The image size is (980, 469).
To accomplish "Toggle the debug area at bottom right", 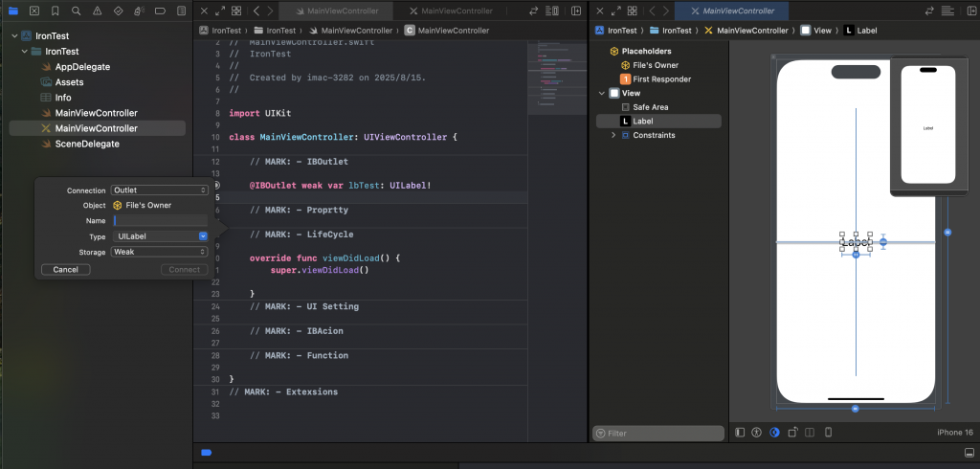I will (969, 452).
